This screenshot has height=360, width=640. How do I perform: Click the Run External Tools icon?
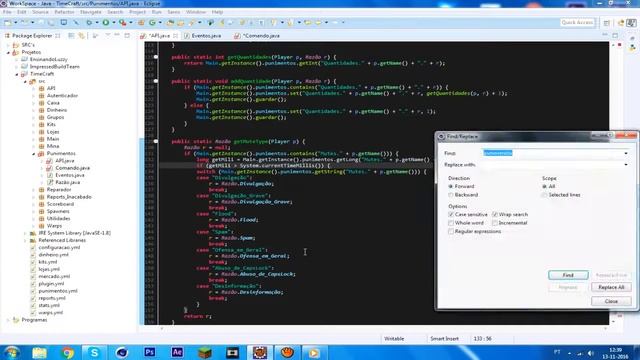point(122,22)
